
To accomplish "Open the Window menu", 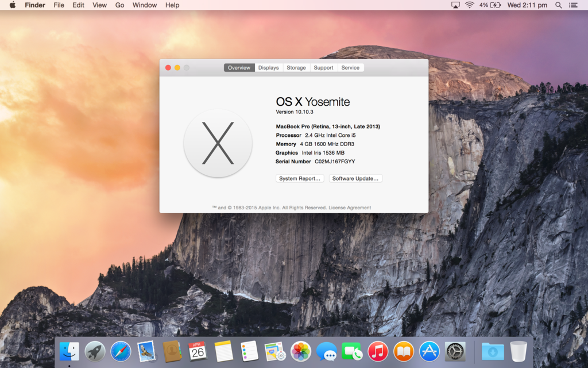I will [x=144, y=5].
